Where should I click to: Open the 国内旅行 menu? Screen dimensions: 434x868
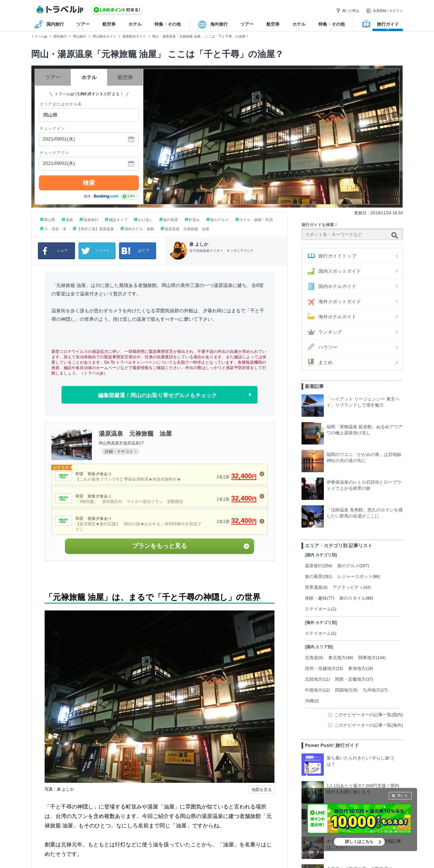[49, 24]
